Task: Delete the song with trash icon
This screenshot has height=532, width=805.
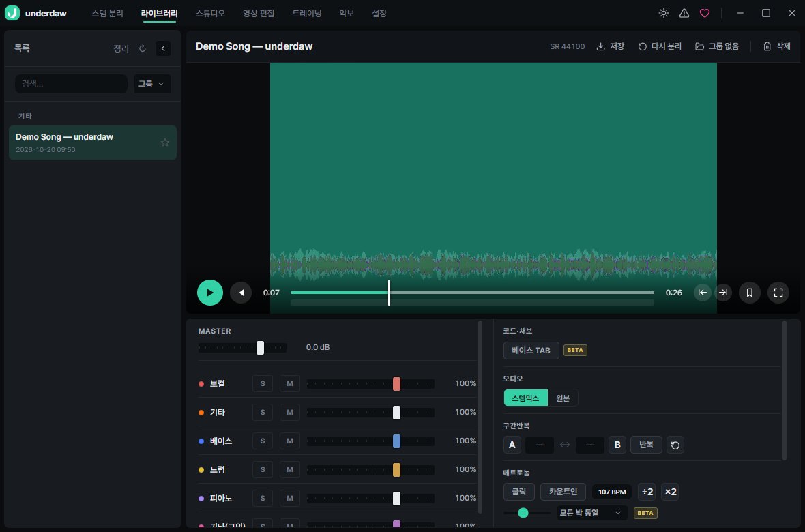Action: point(776,46)
